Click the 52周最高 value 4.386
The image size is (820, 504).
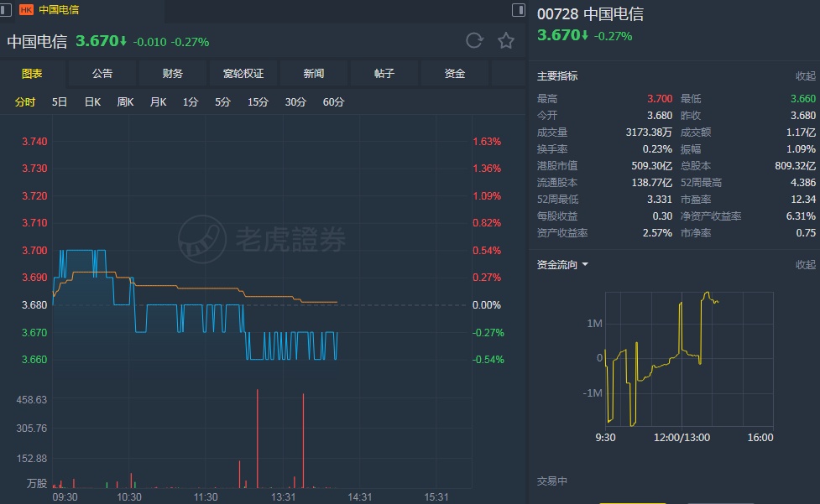[802, 182]
